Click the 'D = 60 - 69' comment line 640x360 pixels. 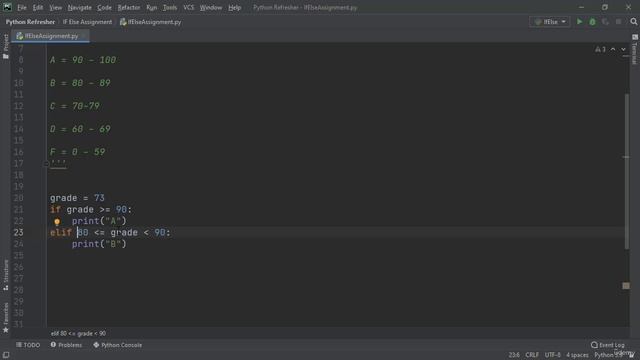(x=80, y=129)
